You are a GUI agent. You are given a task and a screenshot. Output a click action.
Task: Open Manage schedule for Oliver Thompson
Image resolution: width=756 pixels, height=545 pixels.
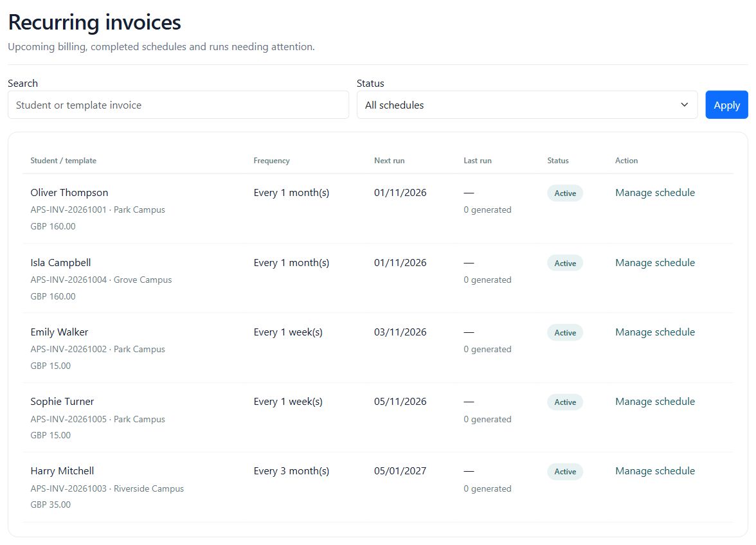point(654,193)
